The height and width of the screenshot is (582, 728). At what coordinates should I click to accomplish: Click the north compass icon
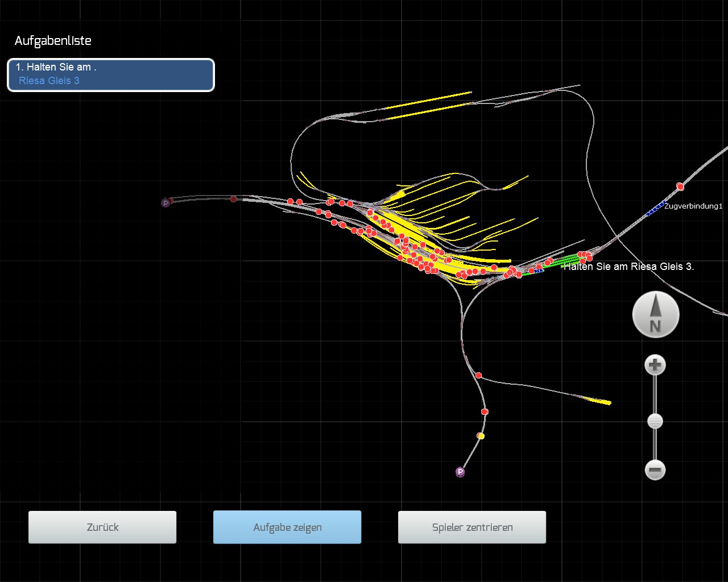click(x=656, y=315)
